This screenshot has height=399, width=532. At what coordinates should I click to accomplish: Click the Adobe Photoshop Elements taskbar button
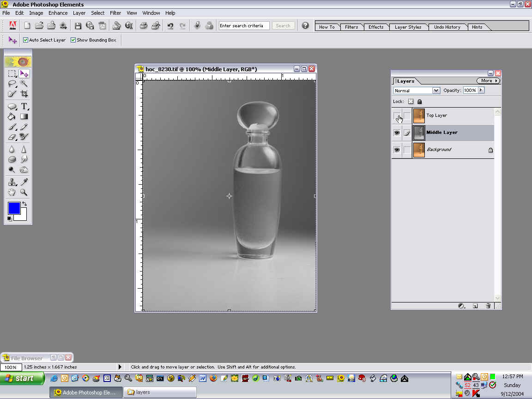click(x=86, y=392)
